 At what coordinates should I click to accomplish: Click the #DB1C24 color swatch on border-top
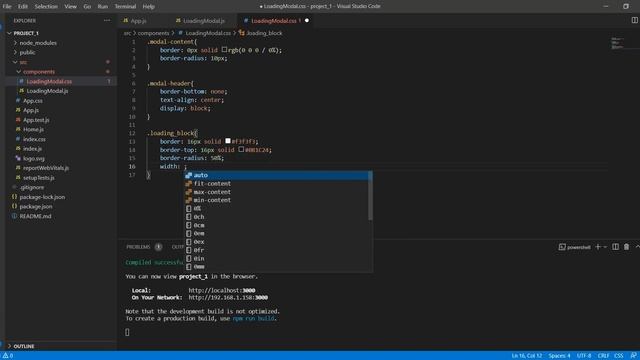241,149
